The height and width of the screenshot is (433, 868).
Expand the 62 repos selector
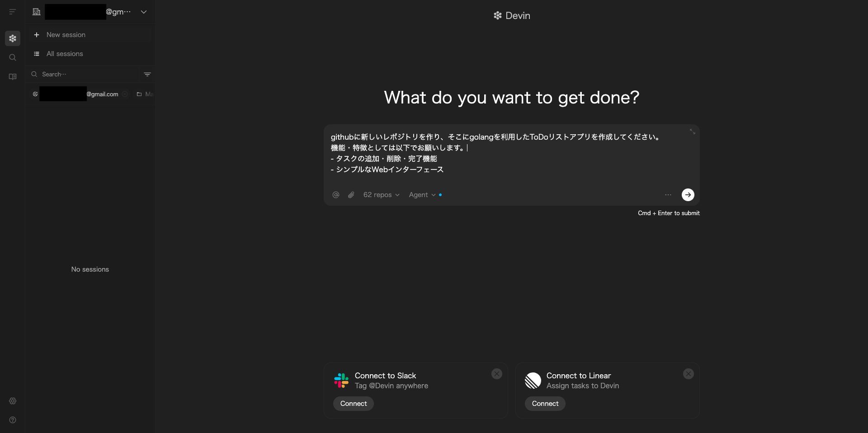point(381,195)
